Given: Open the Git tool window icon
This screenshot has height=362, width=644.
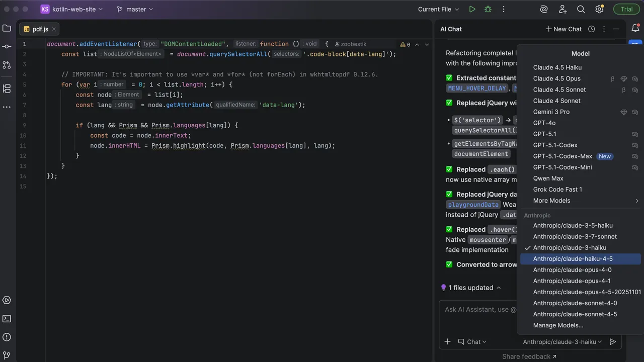Looking at the screenshot, I should (7, 356).
